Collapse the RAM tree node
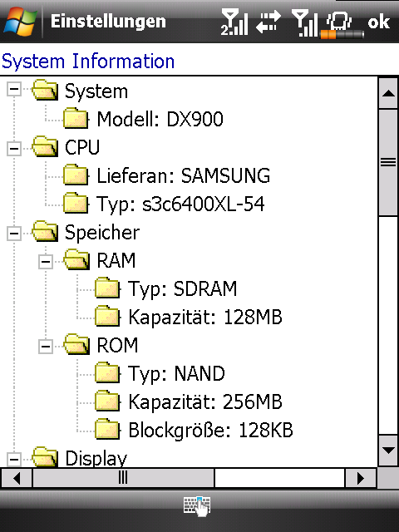Image resolution: width=399 pixels, height=532 pixels. click(x=46, y=262)
